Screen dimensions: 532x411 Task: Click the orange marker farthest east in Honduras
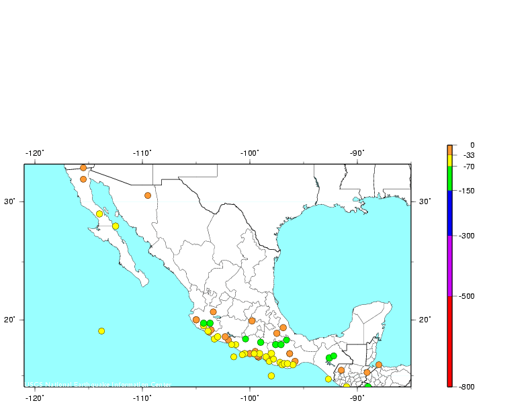click(379, 365)
